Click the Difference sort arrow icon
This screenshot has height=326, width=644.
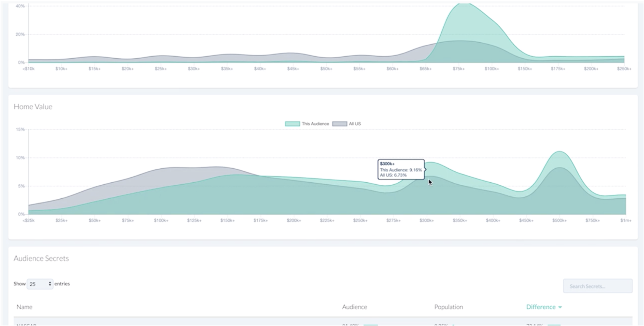coord(560,307)
